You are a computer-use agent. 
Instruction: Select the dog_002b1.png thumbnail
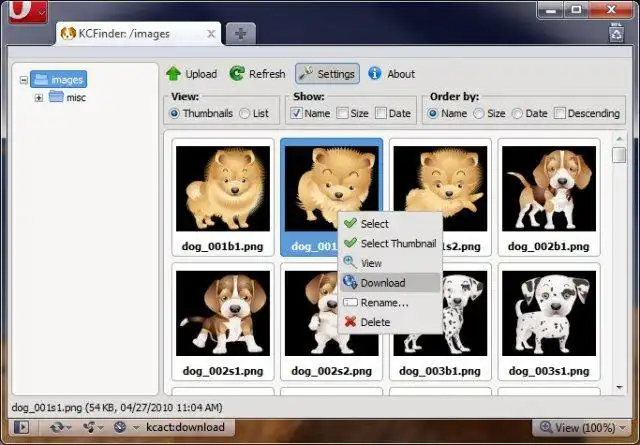point(549,197)
